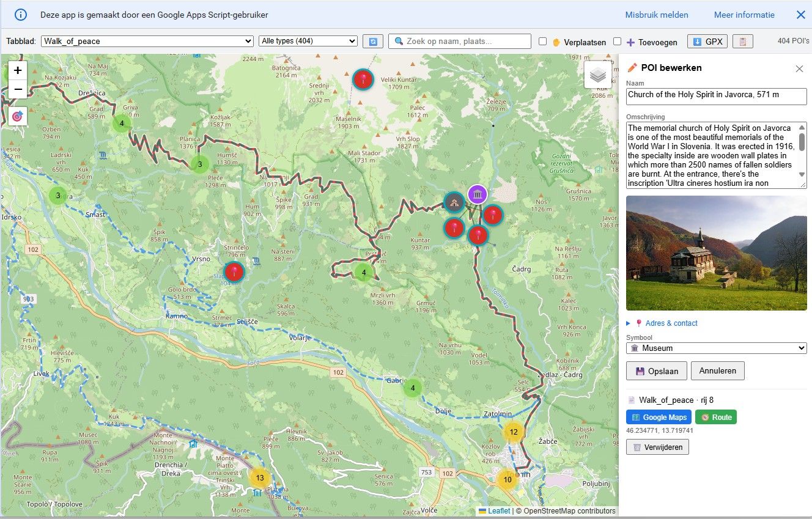Open the yellow cluster marker 12
The height and width of the screenshot is (519, 812).
(514, 432)
